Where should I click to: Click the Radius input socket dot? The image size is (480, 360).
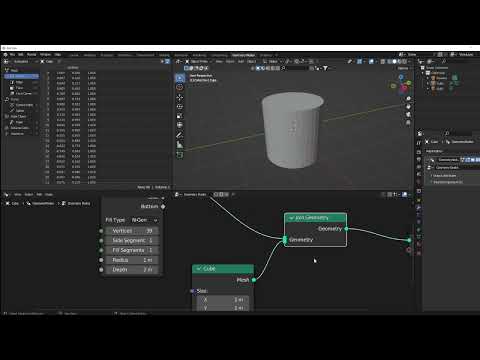pyautogui.click(x=101, y=260)
